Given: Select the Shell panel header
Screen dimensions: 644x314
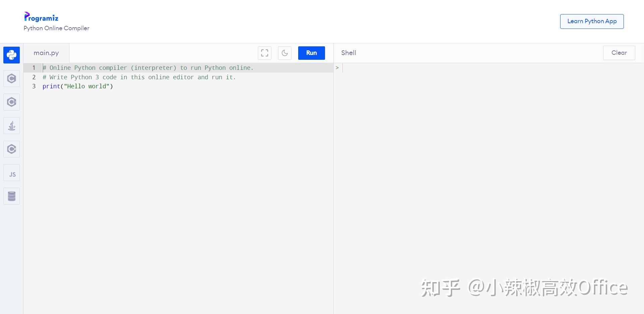Looking at the screenshot, I should (x=348, y=53).
